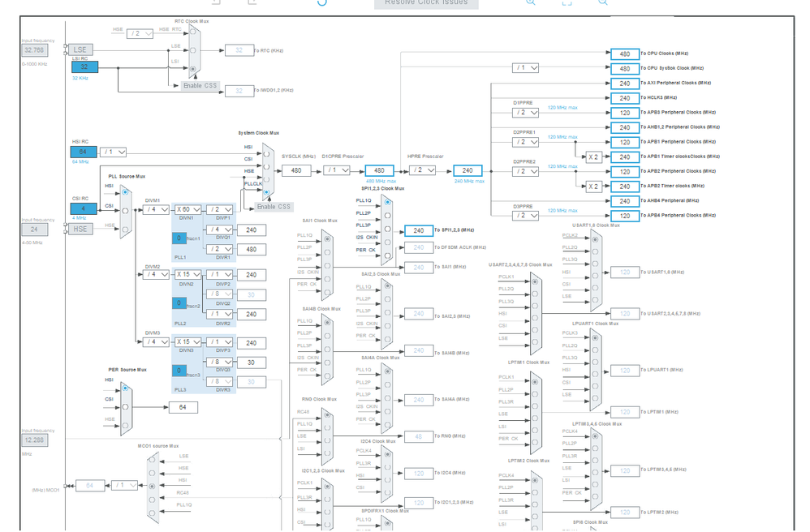Select HSI in PER Source Mux
The width and height of the screenshot is (810, 532).
point(125,388)
